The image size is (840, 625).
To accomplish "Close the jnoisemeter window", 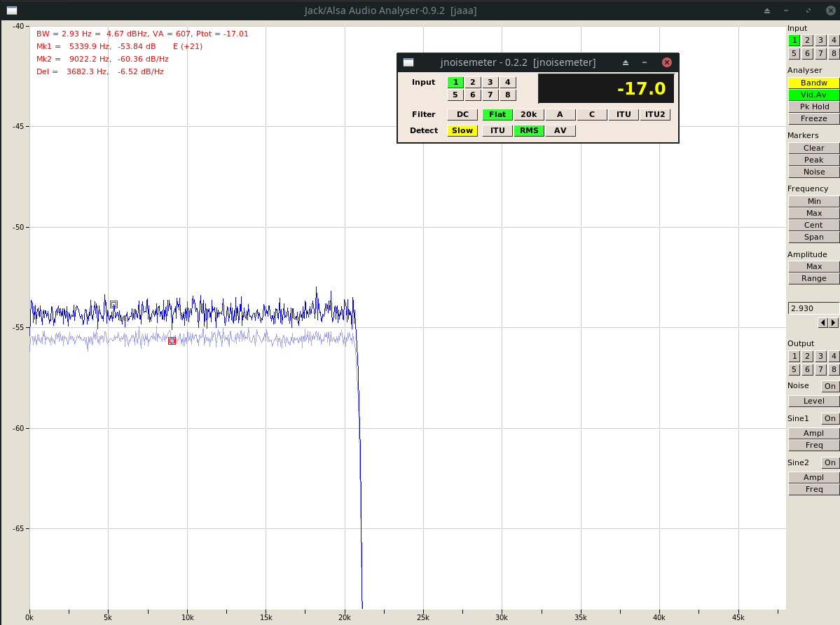I will [667, 62].
